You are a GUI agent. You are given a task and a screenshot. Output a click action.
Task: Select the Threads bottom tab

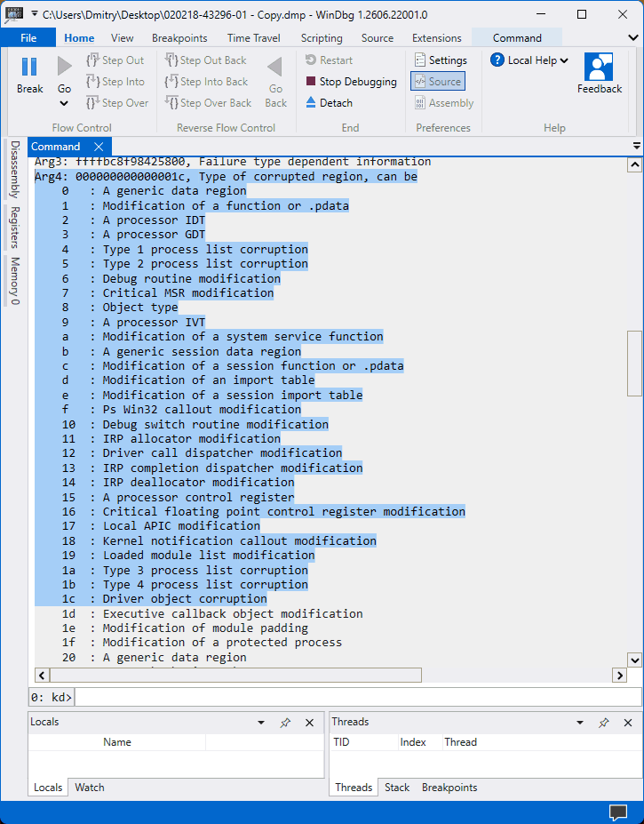tap(354, 788)
